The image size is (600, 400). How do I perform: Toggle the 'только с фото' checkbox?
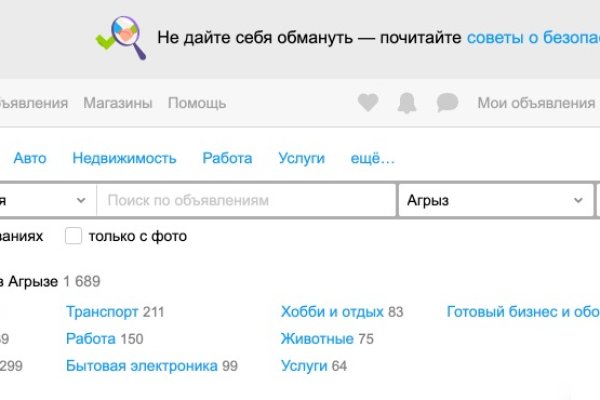73,236
